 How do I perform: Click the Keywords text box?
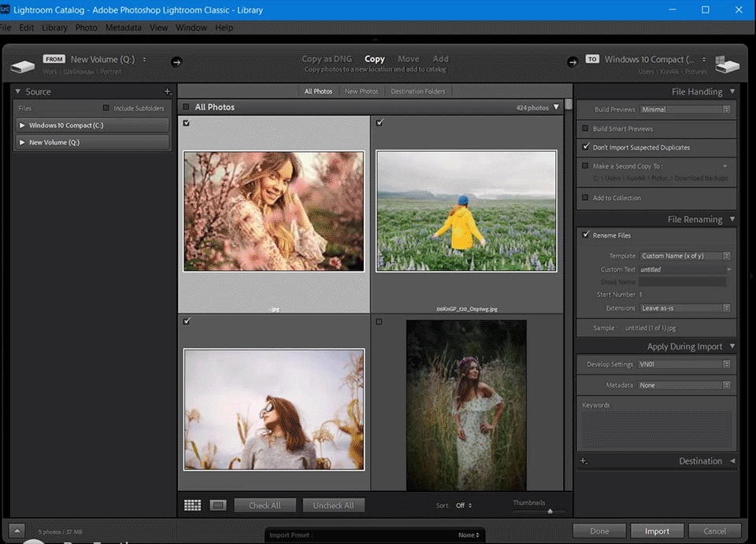(656, 429)
